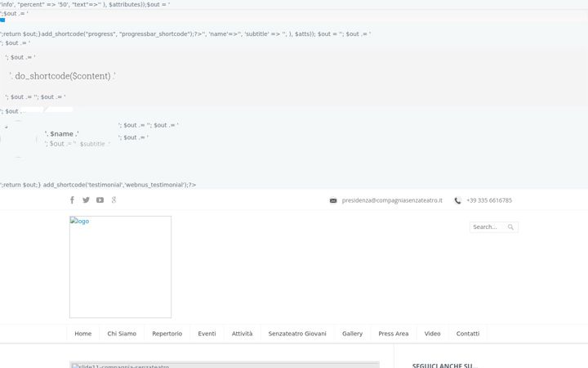Click the $subtitle text

(92, 144)
